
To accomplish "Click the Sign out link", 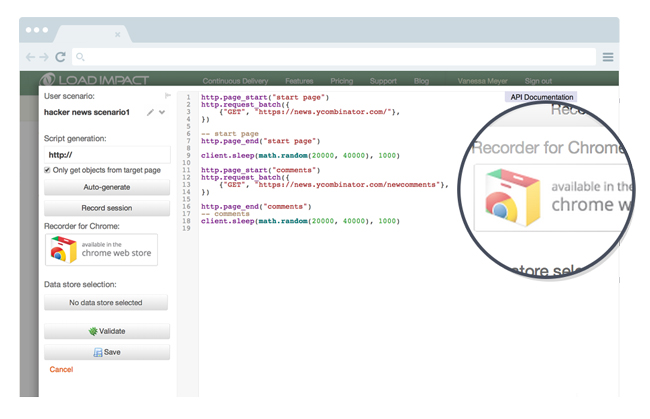I will pyautogui.click(x=538, y=81).
